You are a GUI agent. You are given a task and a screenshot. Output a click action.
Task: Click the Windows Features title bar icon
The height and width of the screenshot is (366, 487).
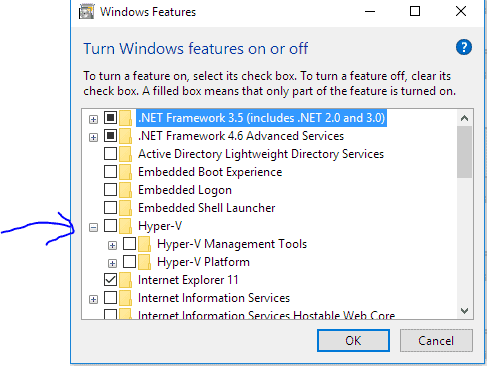click(87, 12)
